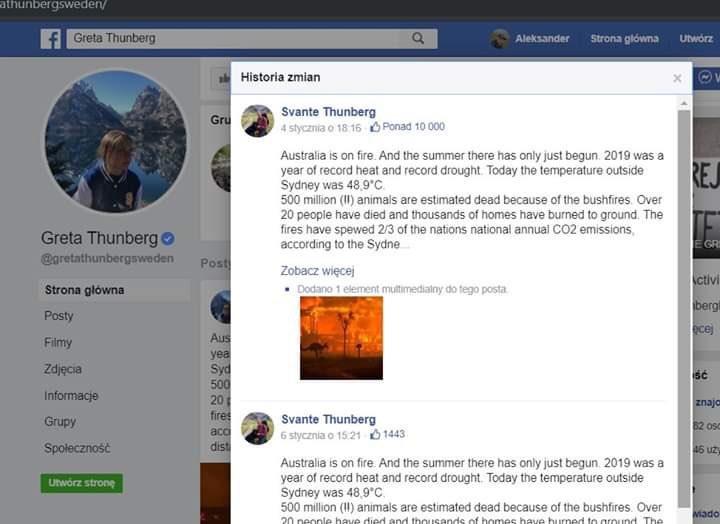Click the verified badge beside Greta Thunberg
The image size is (720, 524).
click(x=168, y=239)
